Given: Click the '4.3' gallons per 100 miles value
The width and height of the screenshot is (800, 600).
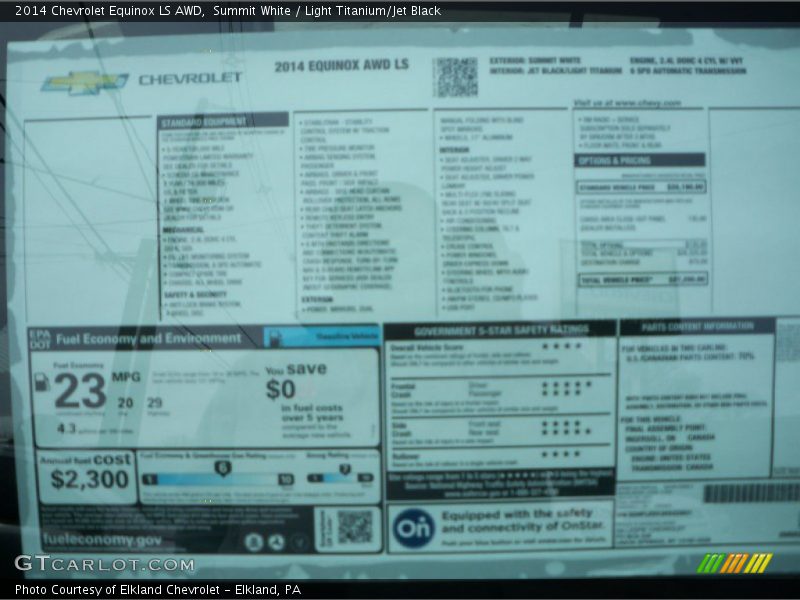Looking at the screenshot, I should pyautogui.click(x=66, y=428).
